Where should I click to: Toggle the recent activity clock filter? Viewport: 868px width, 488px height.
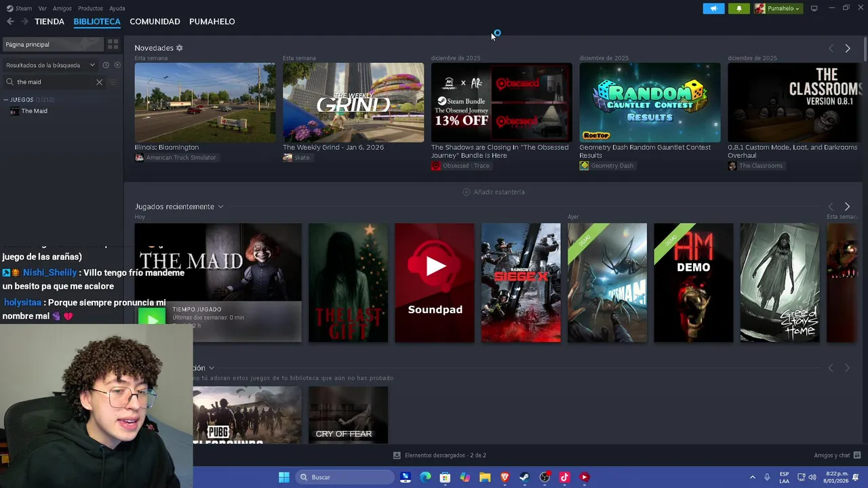tap(106, 65)
